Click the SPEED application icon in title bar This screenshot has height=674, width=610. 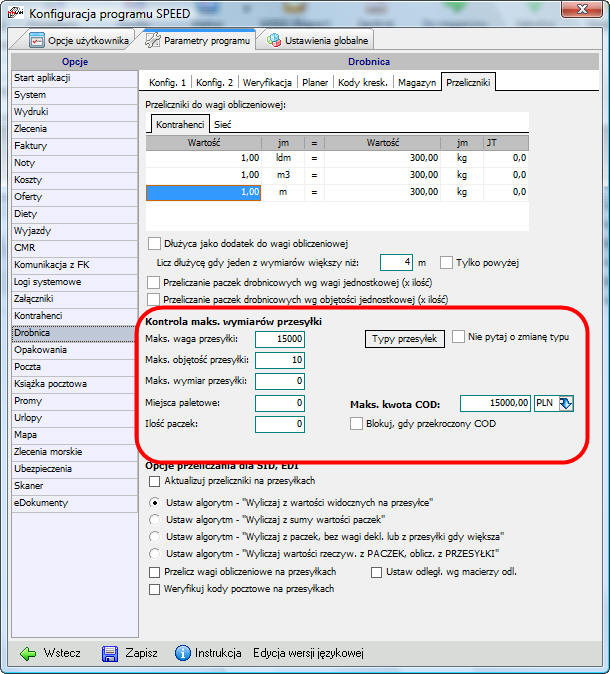tap(16, 13)
